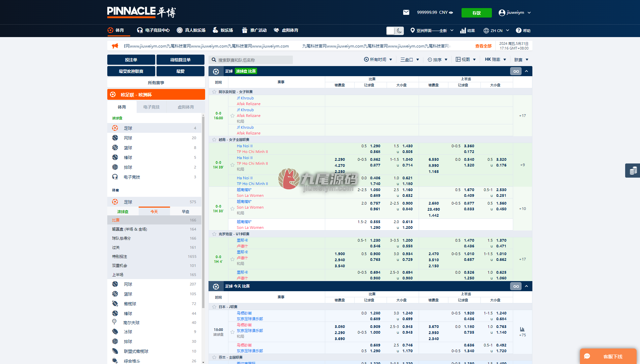Switch to 今天 today tab
This screenshot has width=640, height=364.
[154, 212]
